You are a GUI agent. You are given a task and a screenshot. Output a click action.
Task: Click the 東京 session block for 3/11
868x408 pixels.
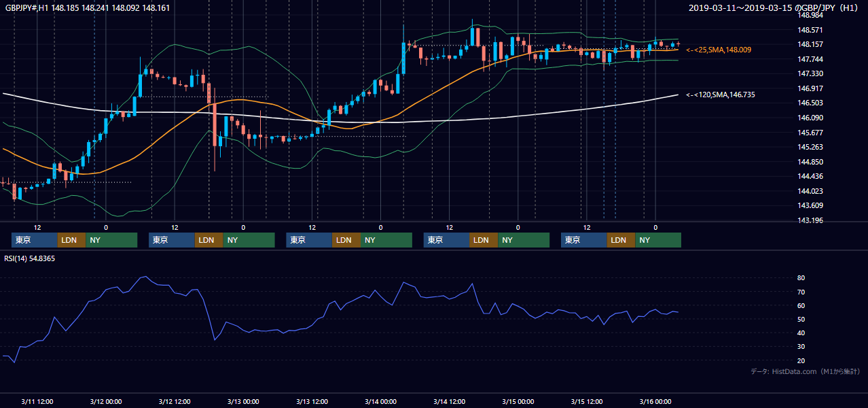pyautogui.click(x=35, y=240)
